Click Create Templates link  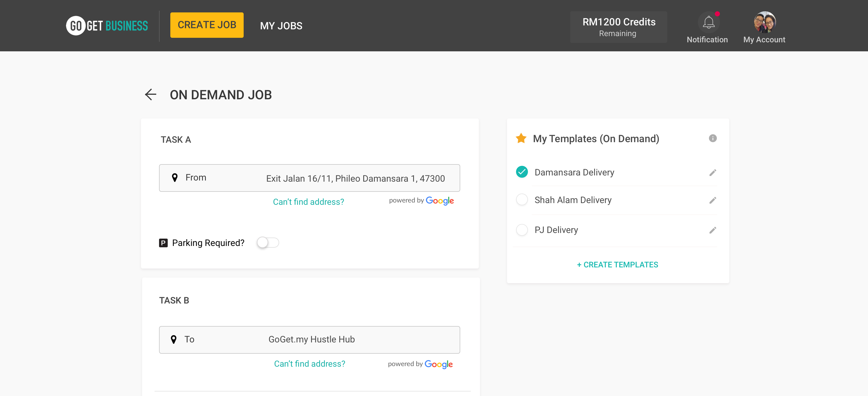point(617,265)
